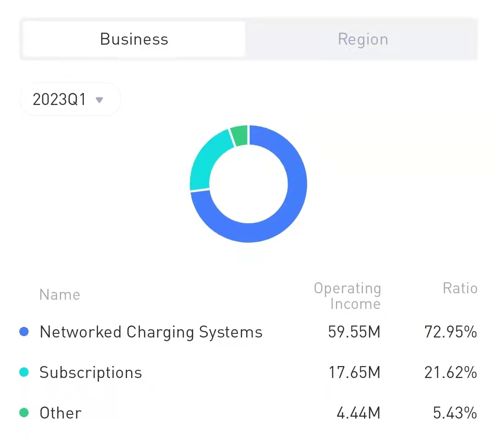
Task: Switch to the Region tab
Action: click(363, 39)
